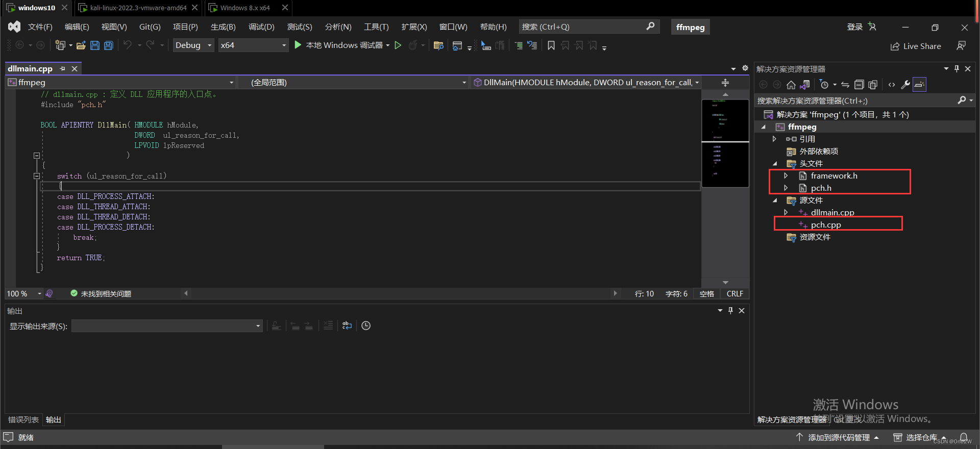Image resolution: width=980 pixels, height=449 pixels.
Task: Switch between solutions and folder views icon
Action: click(805, 85)
